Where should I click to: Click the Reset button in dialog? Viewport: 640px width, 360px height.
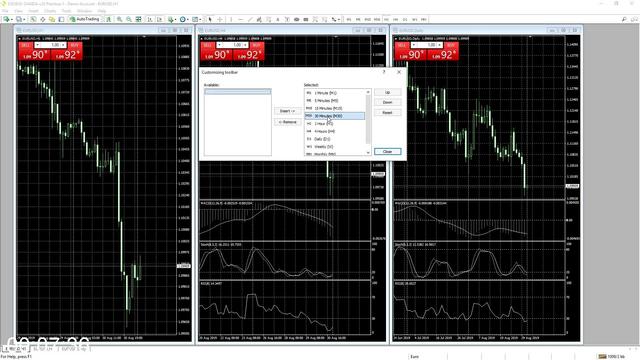coord(387,113)
